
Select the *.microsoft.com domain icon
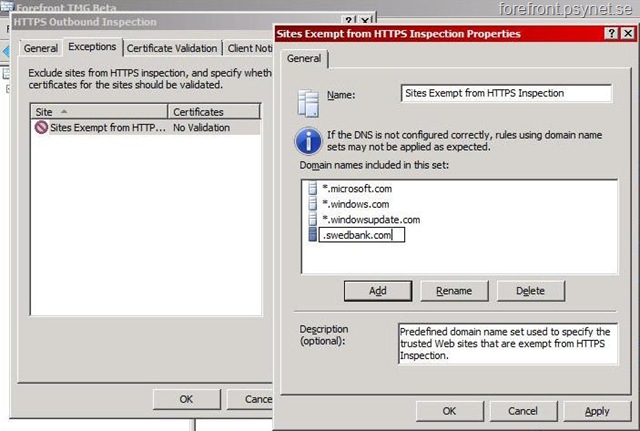(313, 187)
